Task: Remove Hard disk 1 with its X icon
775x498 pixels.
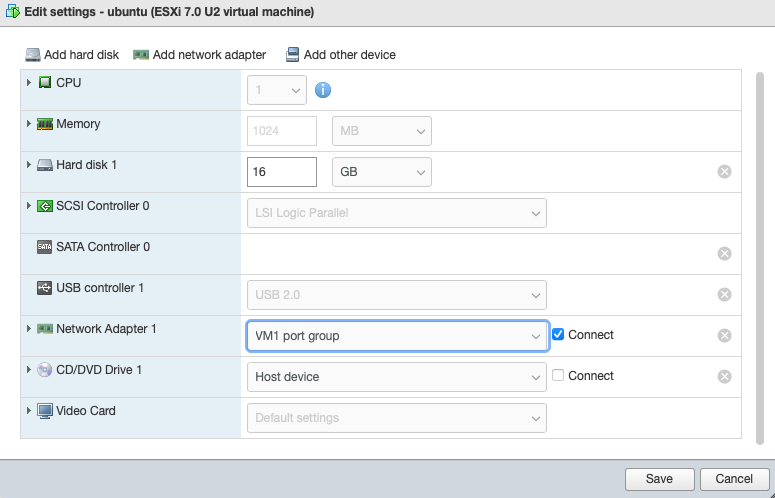Action: (x=725, y=172)
